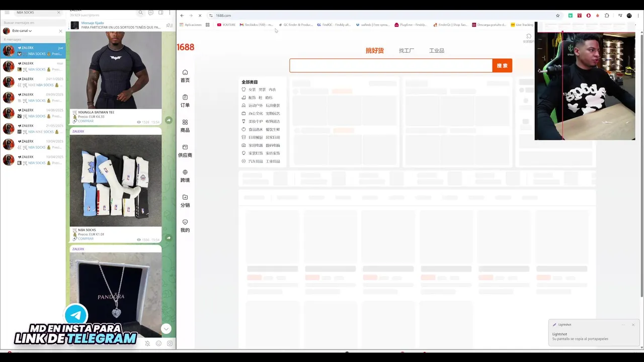This screenshot has height=362, width=644.
Task: Open the Telegram hamburger menu
Action: [7, 12]
